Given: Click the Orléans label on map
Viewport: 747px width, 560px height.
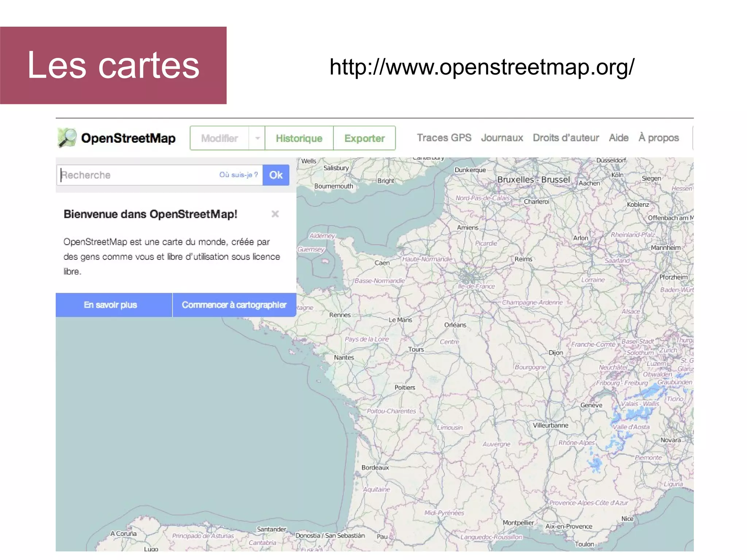Looking at the screenshot, I should coord(455,325).
